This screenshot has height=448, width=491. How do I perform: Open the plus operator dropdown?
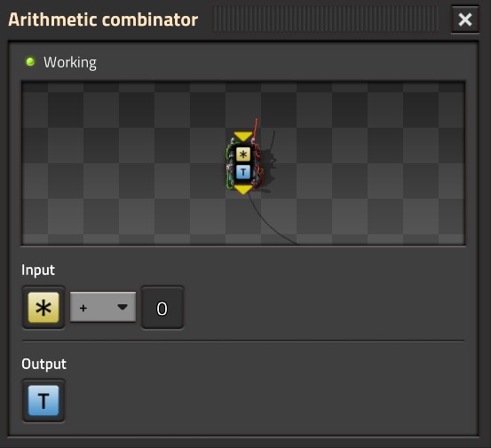click(x=103, y=307)
